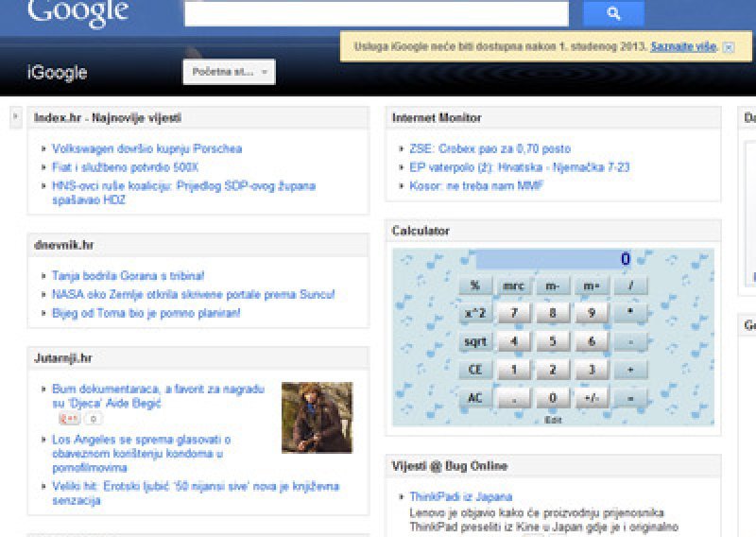Click the calculator decimal point key
This screenshot has height=537, width=756.
(x=513, y=399)
